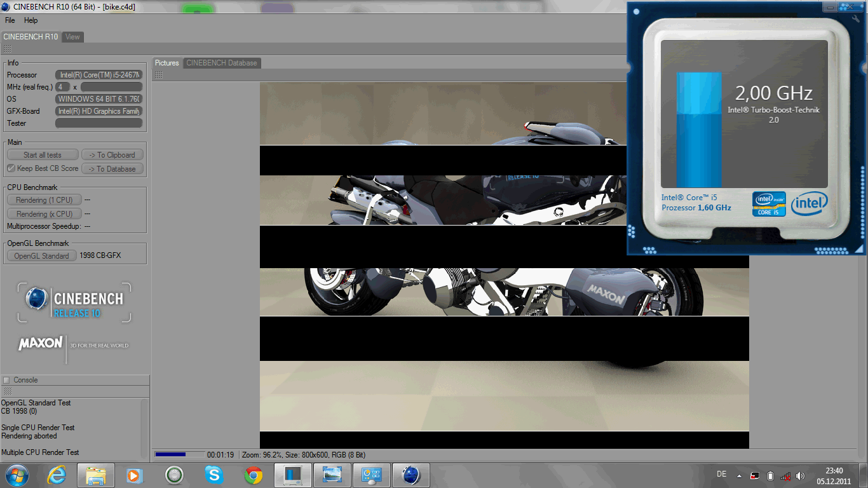Copy results with To Clipboard button
868x488 pixels.
coord(112,155)
